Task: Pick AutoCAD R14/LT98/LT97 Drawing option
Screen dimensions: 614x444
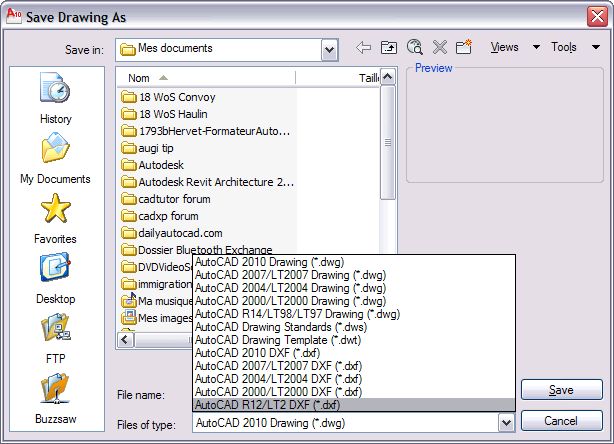Action: point(354,314)
